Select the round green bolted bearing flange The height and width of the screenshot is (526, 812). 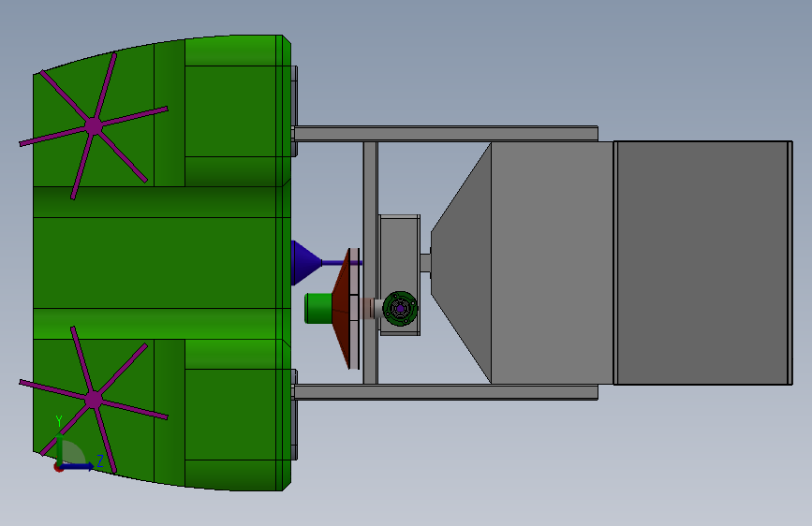(400, 309)
